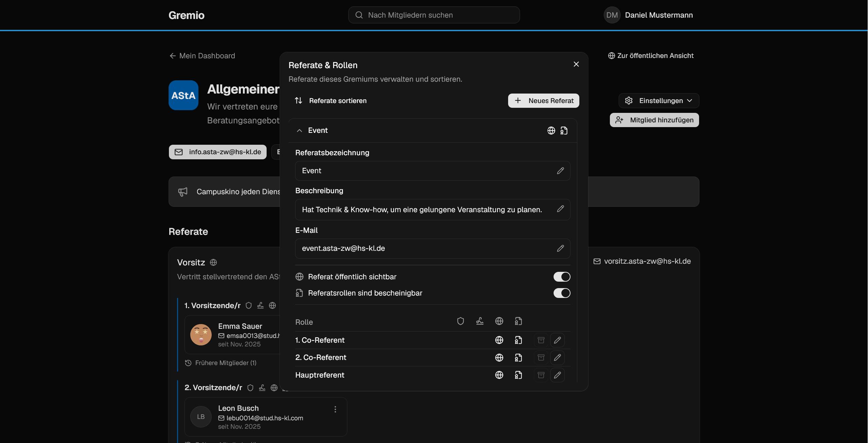Image resolution: width=868 pixels, height=443 pixels.
Task: Edit the Beschreibung text via pencil icon
Action: click(x=560, y=209)
